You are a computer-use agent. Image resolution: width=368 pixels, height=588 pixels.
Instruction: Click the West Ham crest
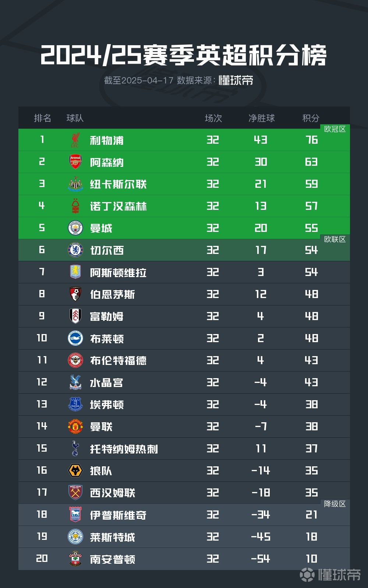point(75,492)
